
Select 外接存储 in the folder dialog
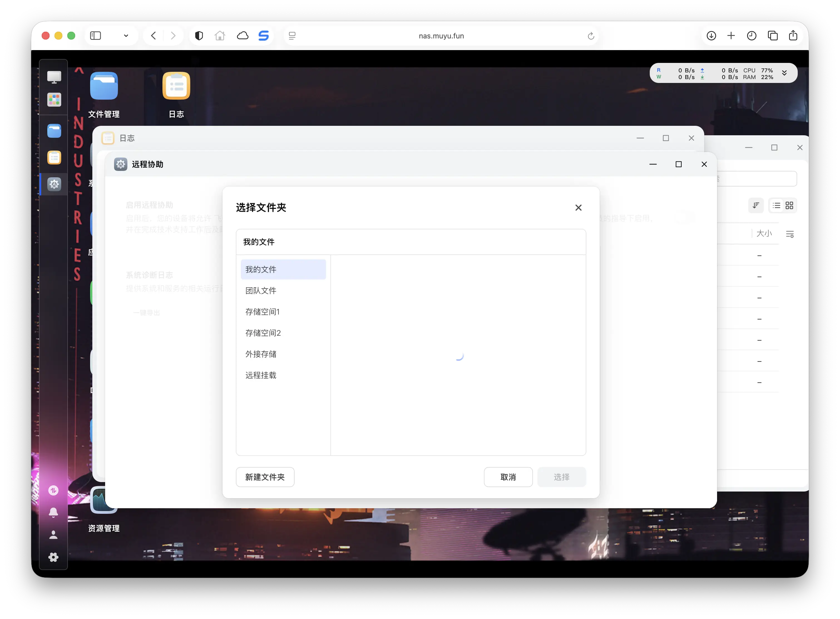click(x=261, y=354)
